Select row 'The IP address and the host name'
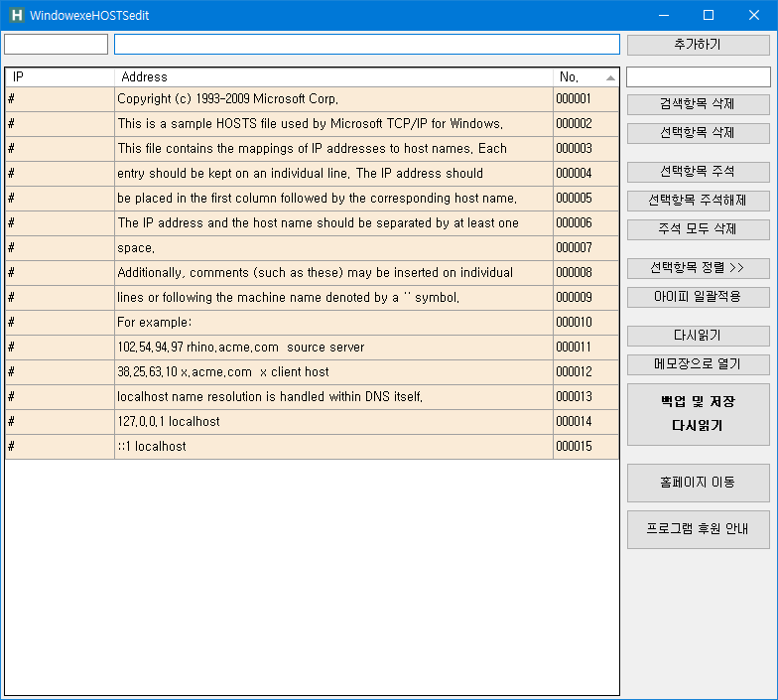 (312, 223)
